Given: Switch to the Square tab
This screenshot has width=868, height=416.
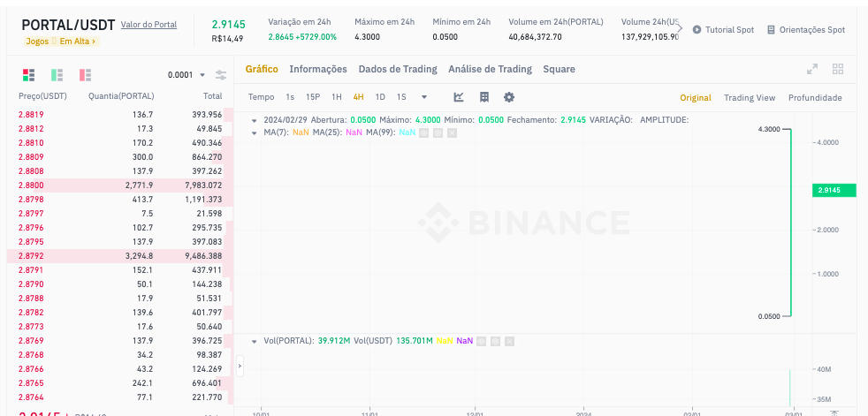Looking at the screenshot, I should (x=560, y=69).
